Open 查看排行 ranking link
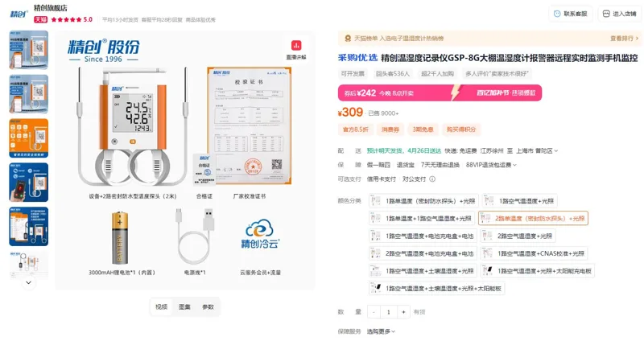Viewport: 644px width, 341px height. tap(625, 38)
